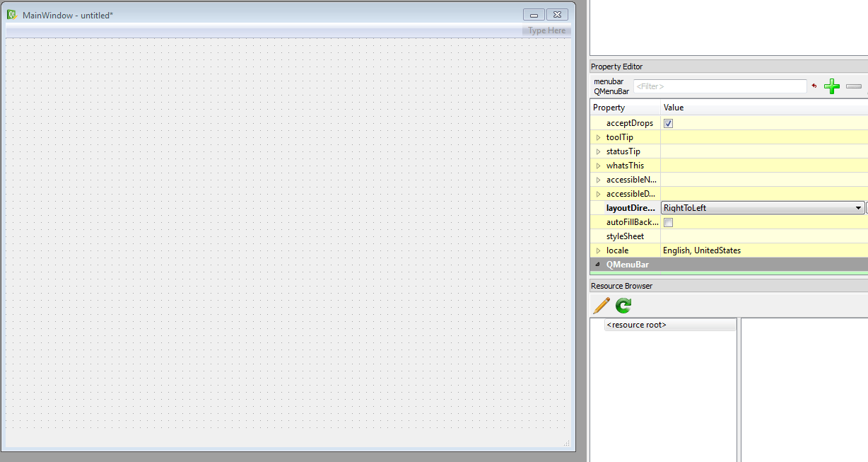The image size is (868, 462).
Task: Uncheck the acceptDrops checkbox
Action: point(668,122)
